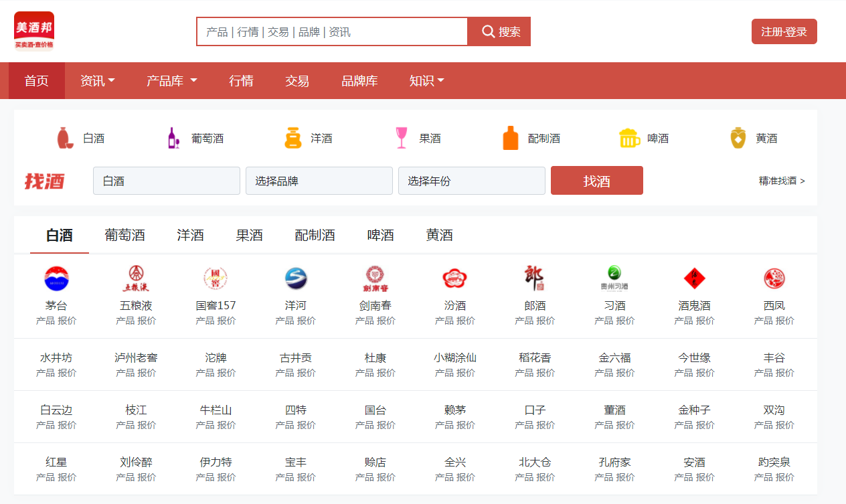Select the 配制酒 orange bottle icon
846x504 pixels.
click(x=511, y=138)
